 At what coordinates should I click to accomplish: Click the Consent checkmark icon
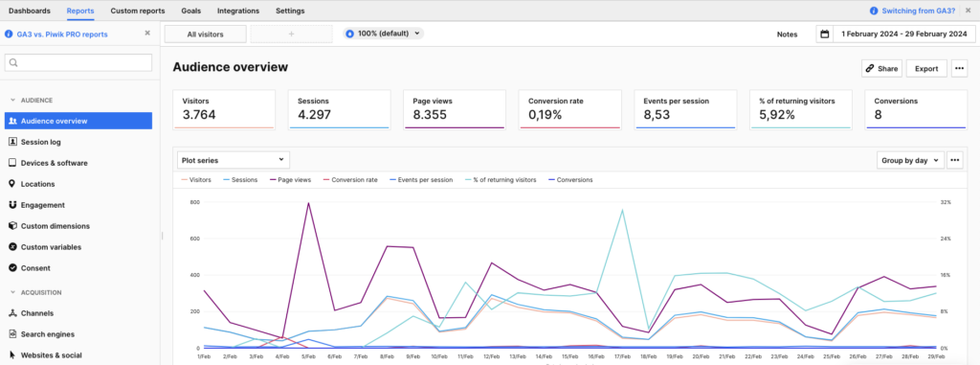pyautogui.click(x=12, y=268)
